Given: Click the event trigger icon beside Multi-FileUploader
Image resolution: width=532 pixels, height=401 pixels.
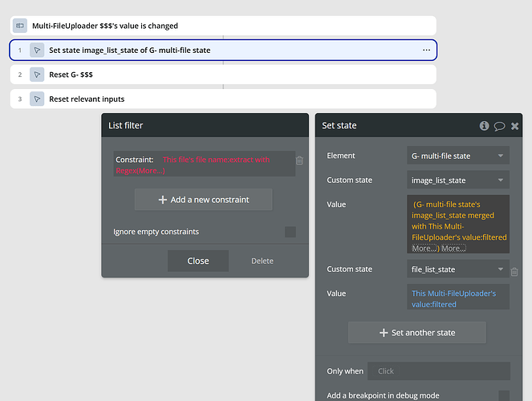Looking at the screenshot, I should pos(20,26).
